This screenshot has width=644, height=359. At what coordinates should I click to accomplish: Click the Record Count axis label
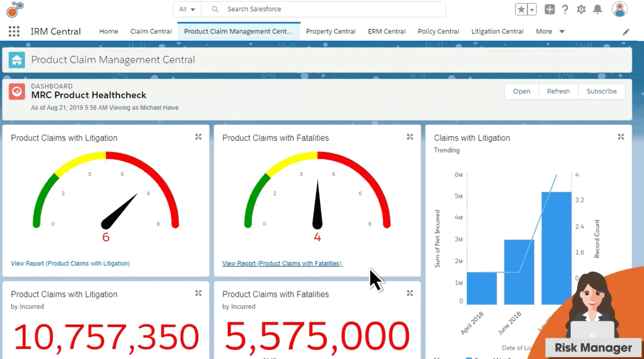click(x=597, y=239)
